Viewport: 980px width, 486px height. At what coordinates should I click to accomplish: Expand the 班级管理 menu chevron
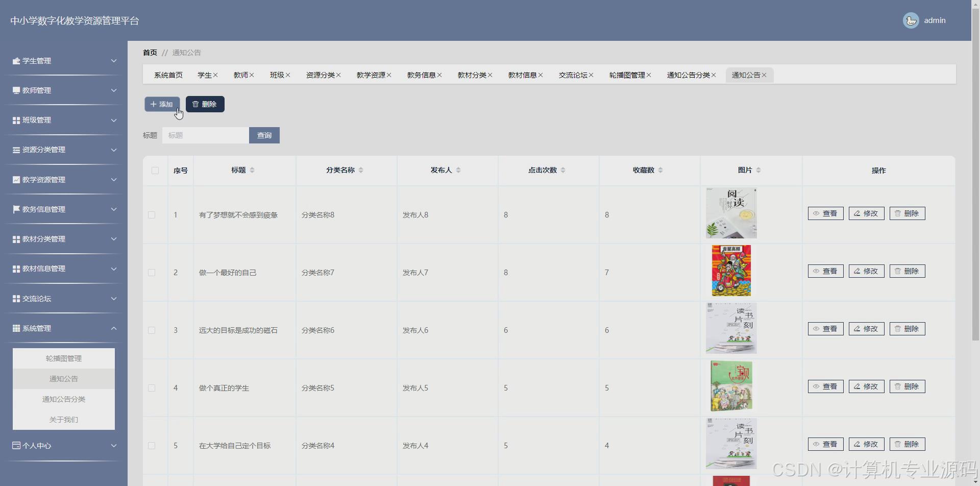click(114, 120)
